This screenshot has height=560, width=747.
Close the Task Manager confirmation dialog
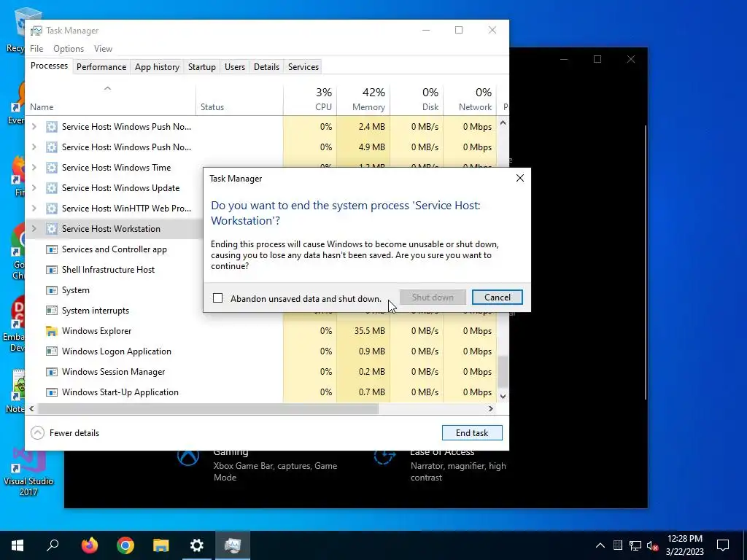(x=519, y=178)
